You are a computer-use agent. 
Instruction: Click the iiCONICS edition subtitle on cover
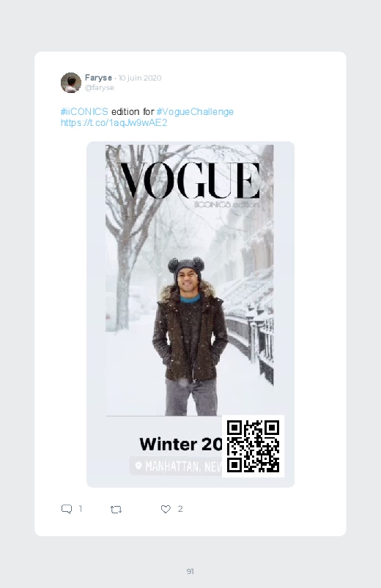[x=227, y=205]
